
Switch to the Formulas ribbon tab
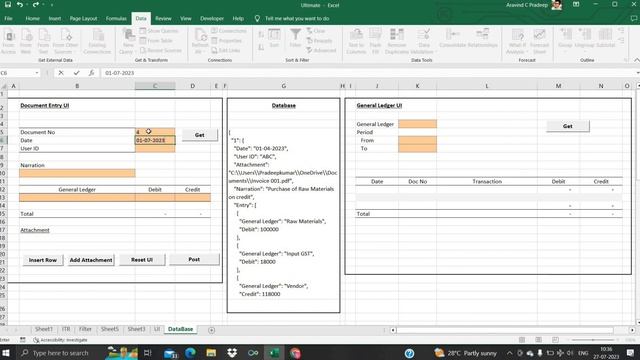[116, 18]
